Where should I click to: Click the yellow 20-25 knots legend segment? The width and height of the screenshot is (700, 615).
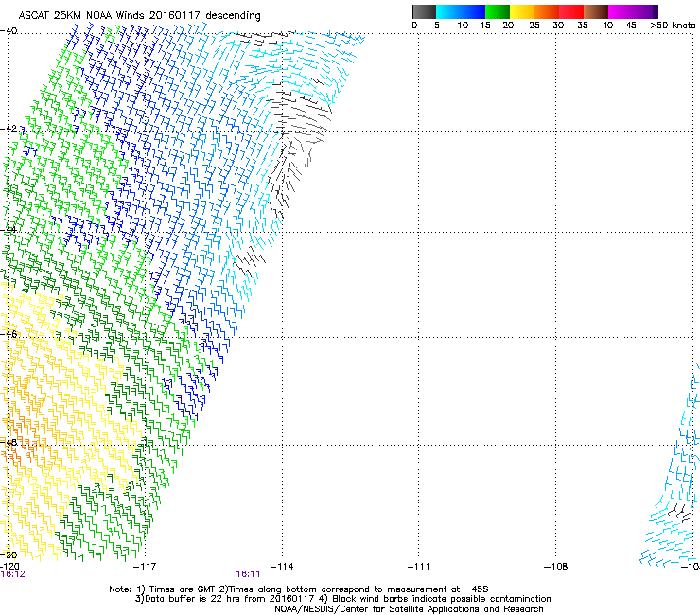pyautogui.click(x=522, y=11)
